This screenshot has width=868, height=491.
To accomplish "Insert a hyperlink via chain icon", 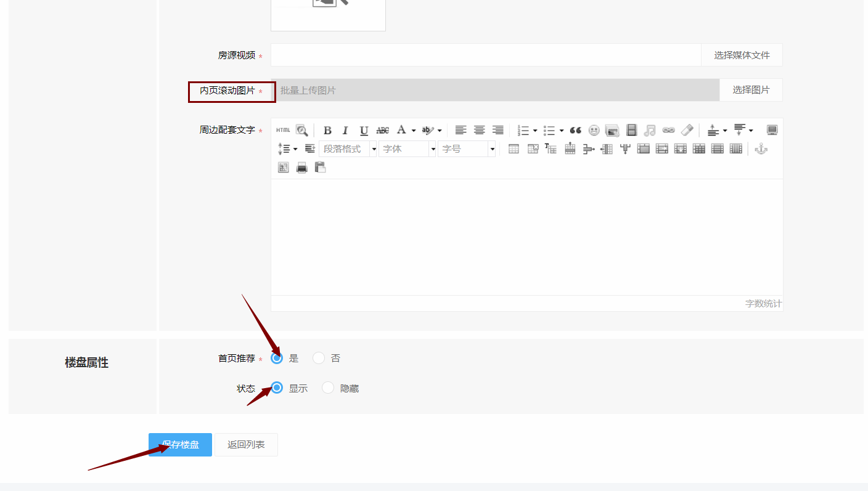I will pos(668,130).
